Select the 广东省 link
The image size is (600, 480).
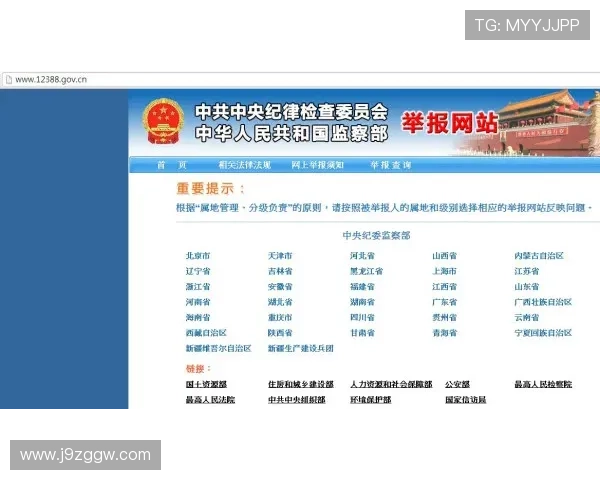coord(444,302)
